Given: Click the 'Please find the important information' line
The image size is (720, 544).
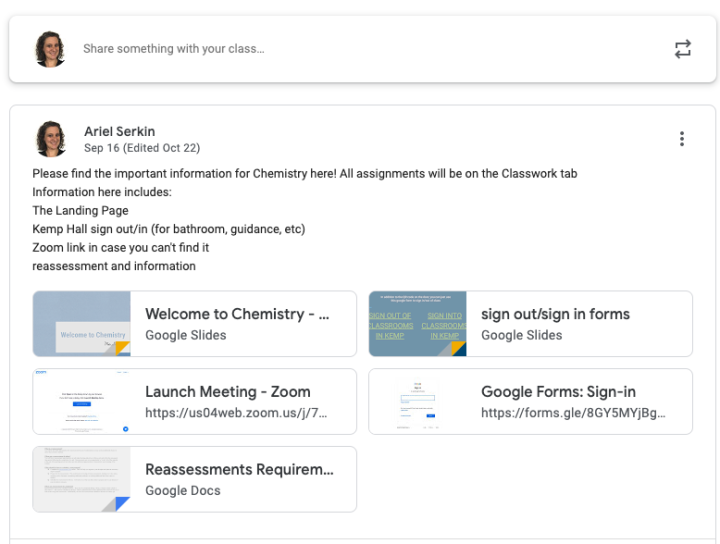Looking at the screenshot, I should pos(304,174).
